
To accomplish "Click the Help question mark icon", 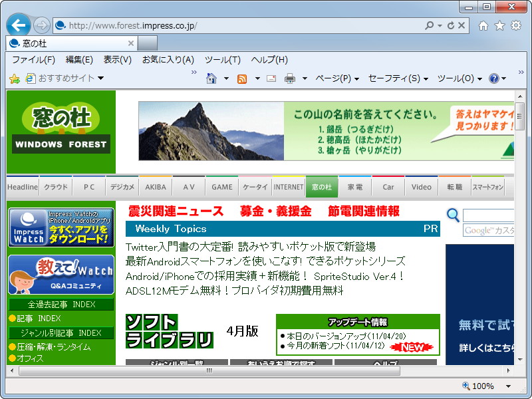I will point(494,78).
